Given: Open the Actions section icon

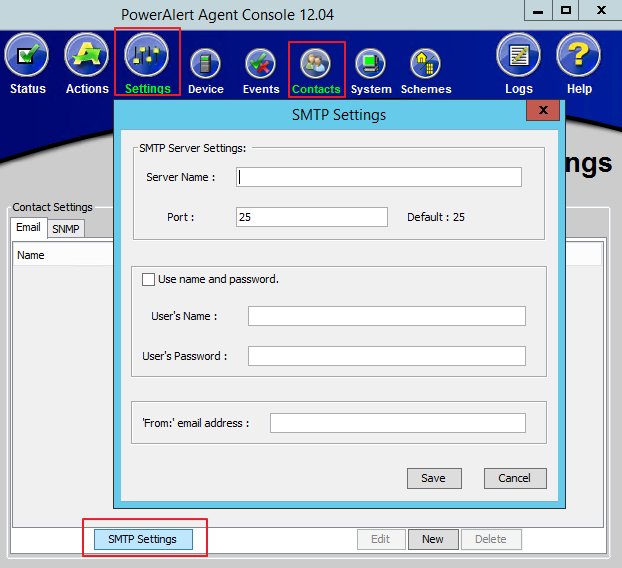Looking at the screenshot, I should point(86,55).
